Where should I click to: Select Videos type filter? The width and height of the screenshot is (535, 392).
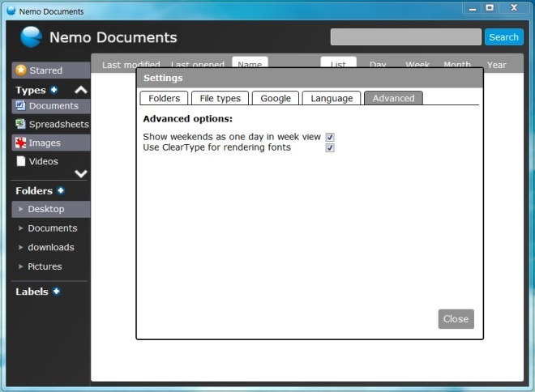(51, 161)
